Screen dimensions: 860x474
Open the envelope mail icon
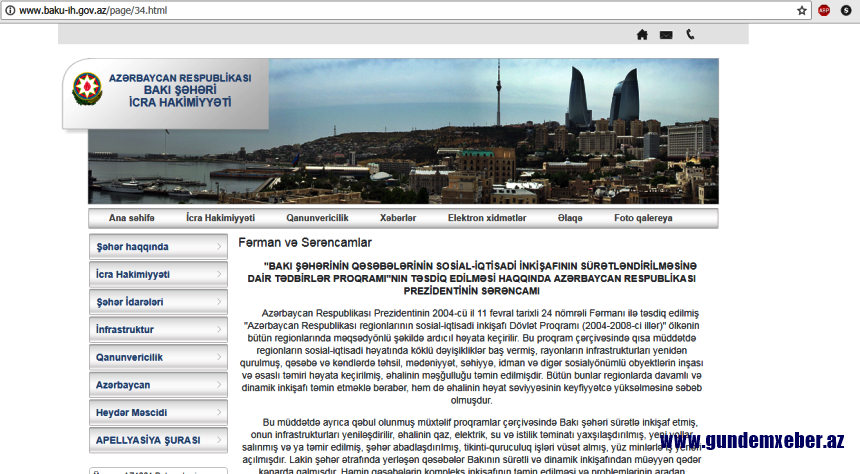[x=666, y=35]
